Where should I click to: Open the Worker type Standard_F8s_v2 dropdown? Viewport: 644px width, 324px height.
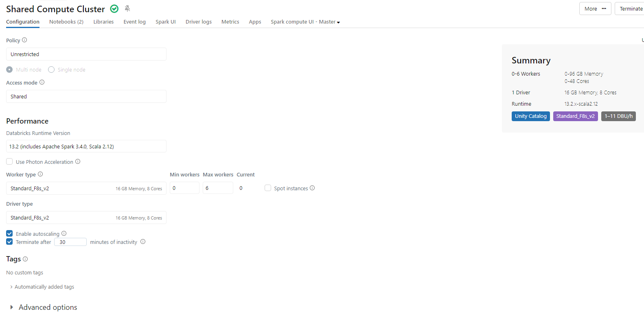click(x=86, y=188)
